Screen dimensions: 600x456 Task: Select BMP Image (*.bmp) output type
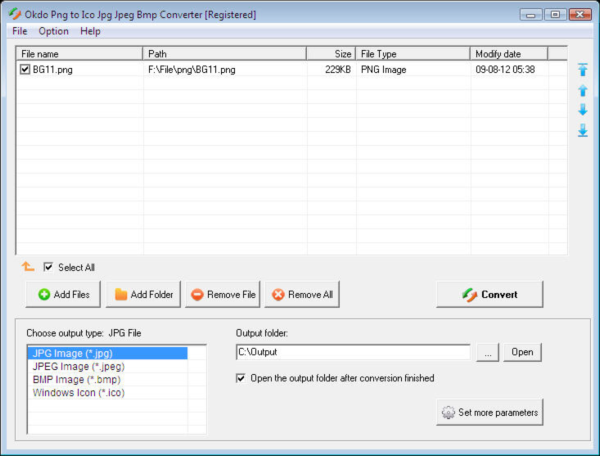tap(108, 379)
